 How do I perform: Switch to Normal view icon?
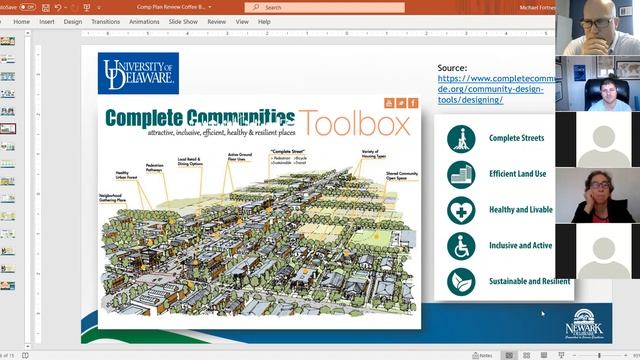(x=509, y=356)
